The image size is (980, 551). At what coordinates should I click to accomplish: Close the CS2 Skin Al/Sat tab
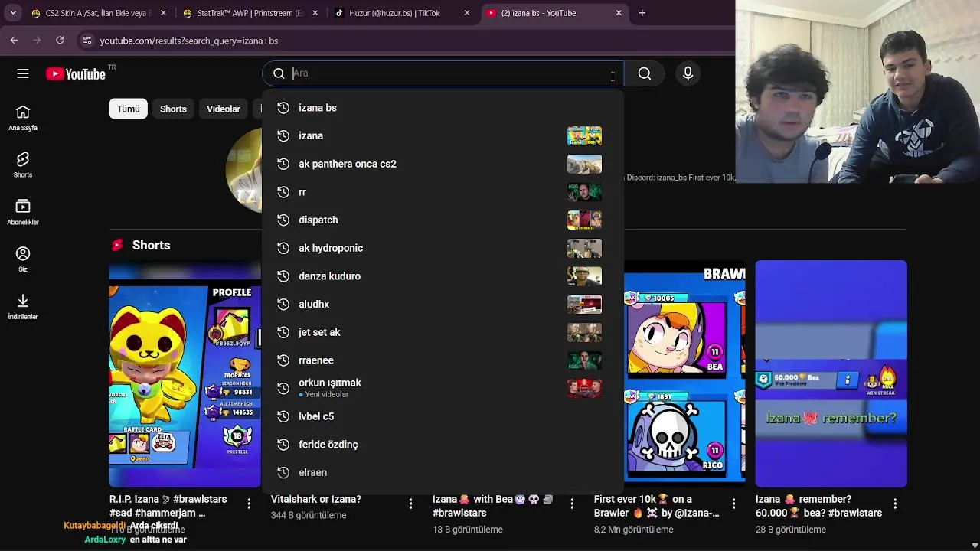click(163, 13)
